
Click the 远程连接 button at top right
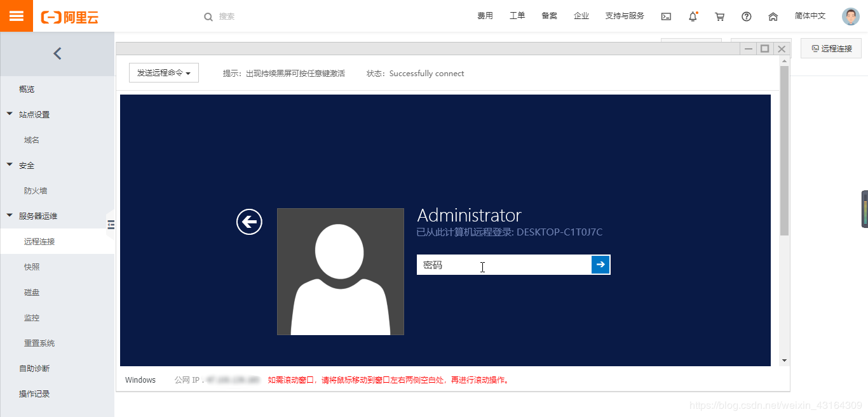pyautogui.click(x=831, y=48)
